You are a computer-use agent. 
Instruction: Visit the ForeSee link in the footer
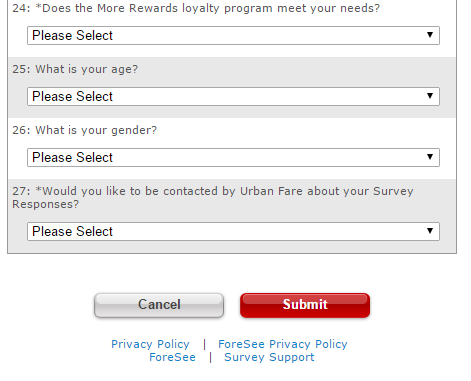[x=172, y=357]
